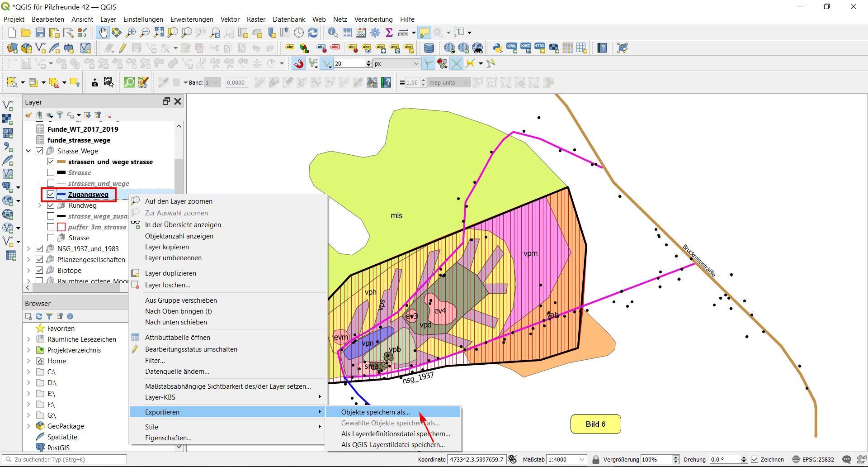Viewport: 868px width, 467px height.
Task: Toggle the snapping magnet icon
Action: pyautogui.click(x=298, y=64)
